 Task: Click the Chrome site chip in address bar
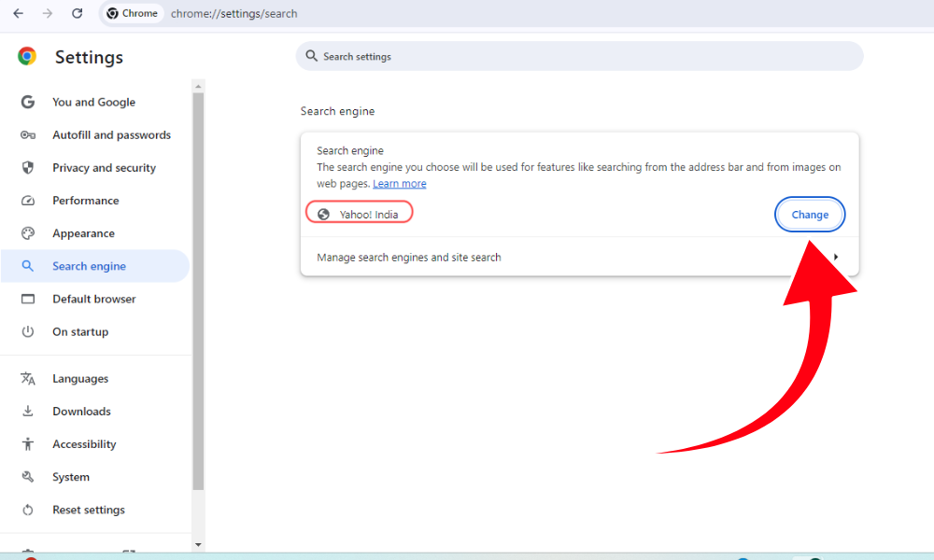coord(133,13)
